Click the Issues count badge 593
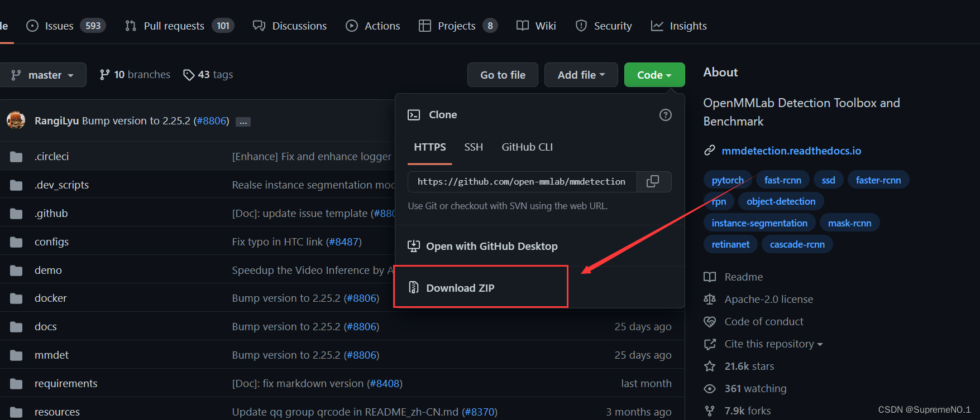Image resolution: width=980 pixels, height=420 pixels. coord(93,26)
